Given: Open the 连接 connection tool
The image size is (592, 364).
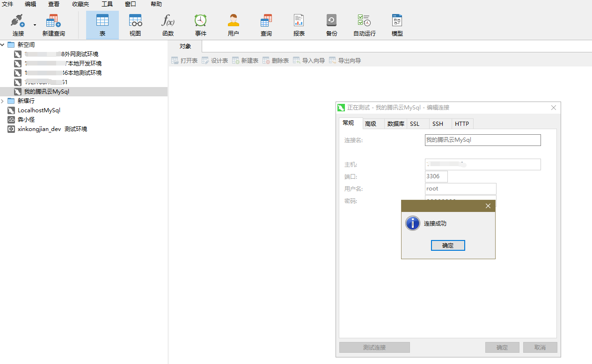Looking at the screenshot, I should pyautogui.click(x=18, y=25).
